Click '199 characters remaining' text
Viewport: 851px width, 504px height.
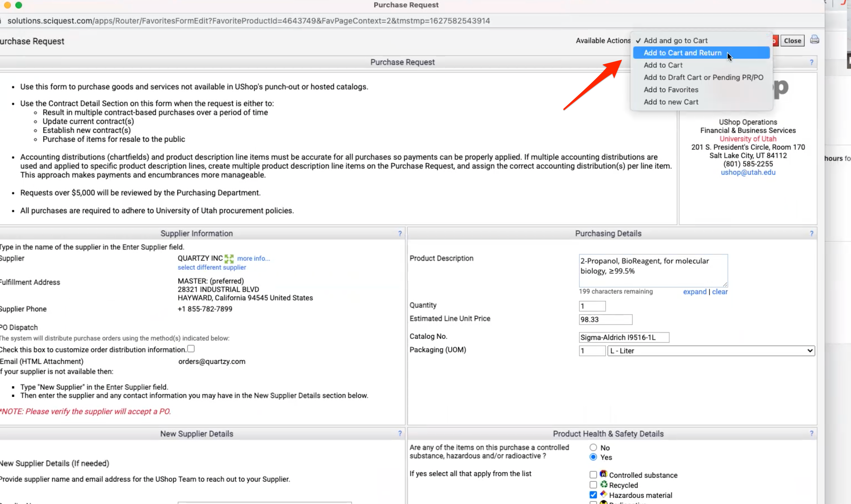[616, 291]
